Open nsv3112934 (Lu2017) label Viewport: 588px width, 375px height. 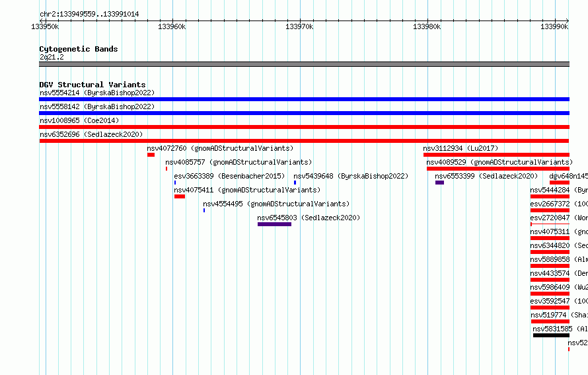(x=461, y=148)
